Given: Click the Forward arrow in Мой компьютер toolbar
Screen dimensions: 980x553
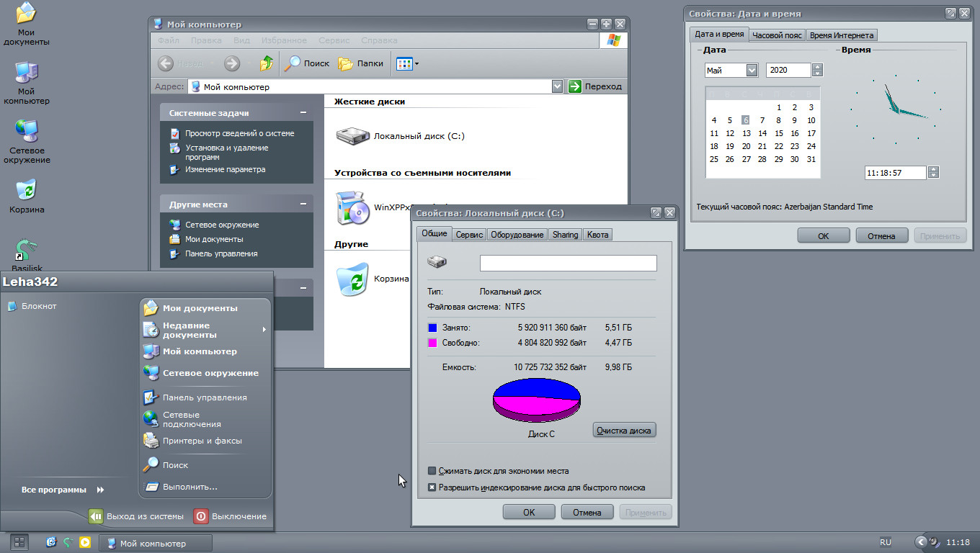Looking at the screenshot, I should point(232,63).
